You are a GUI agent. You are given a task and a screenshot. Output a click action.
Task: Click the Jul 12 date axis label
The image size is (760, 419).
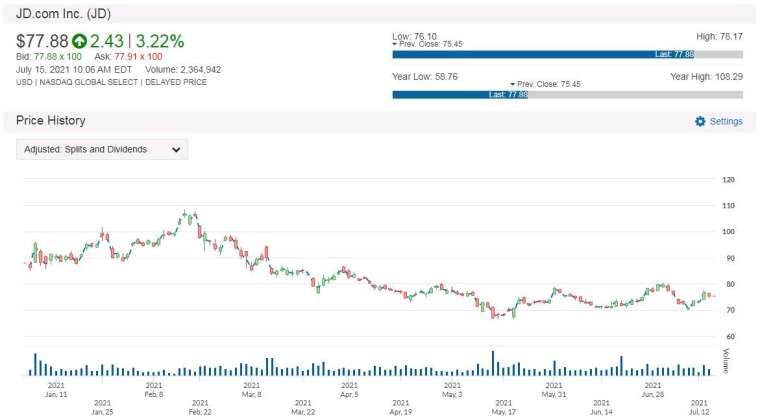[x=699, y=407]
